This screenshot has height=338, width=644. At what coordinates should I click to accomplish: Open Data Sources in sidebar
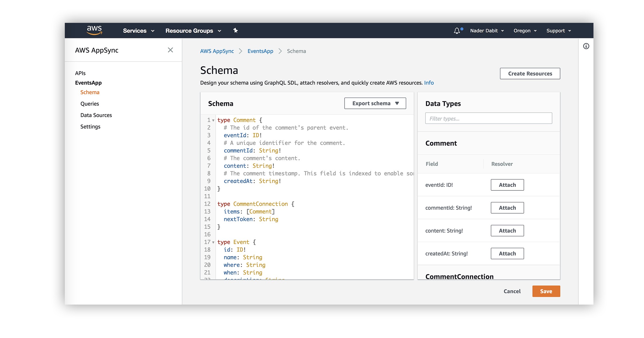click(96, 115)
